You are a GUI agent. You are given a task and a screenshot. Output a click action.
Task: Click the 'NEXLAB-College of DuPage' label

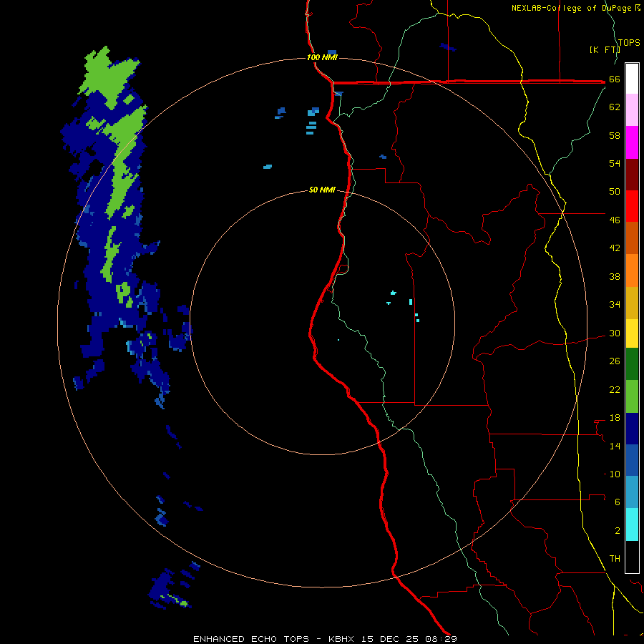coord(572,8)
